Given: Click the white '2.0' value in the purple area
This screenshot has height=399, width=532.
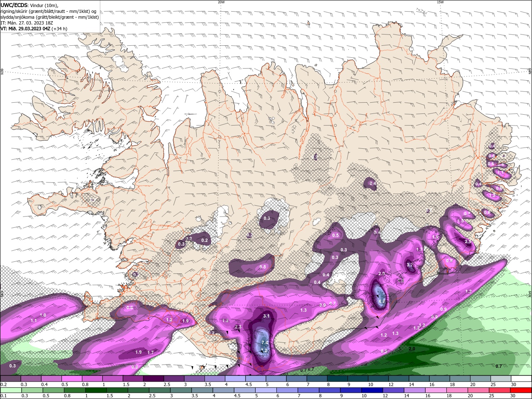Looking at the screenshot, I should (x=382, y=273).
